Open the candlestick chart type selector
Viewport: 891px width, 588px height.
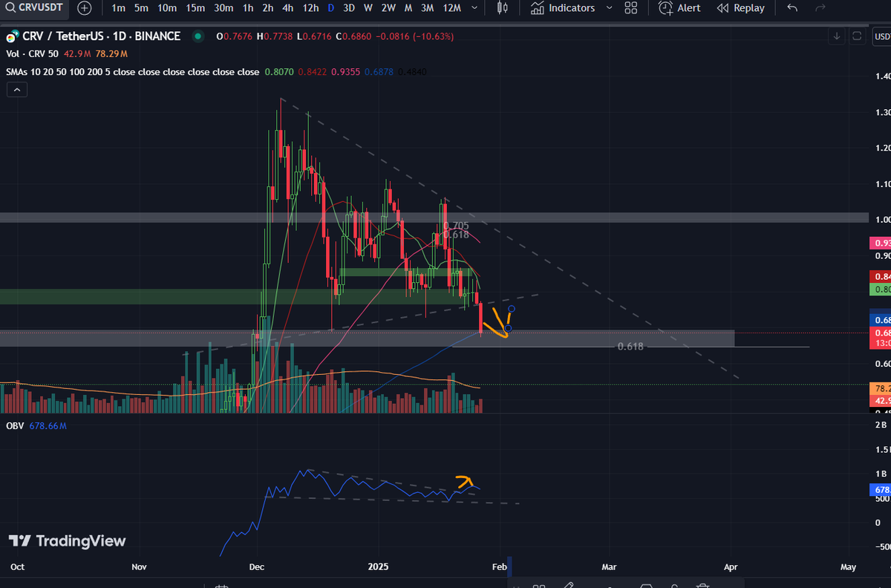coord(502,8)
